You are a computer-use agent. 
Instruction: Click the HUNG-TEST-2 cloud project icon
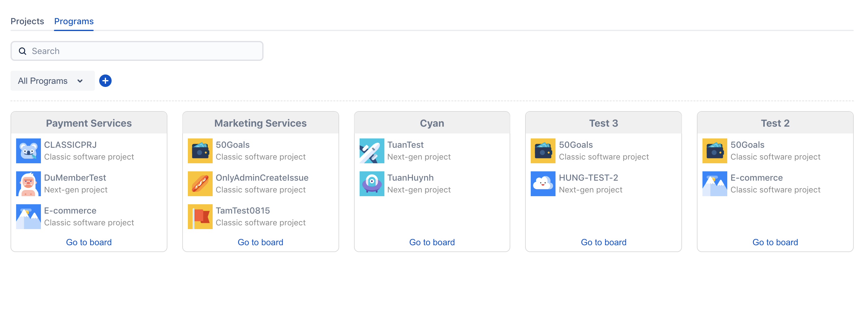(x=543, y=183)
